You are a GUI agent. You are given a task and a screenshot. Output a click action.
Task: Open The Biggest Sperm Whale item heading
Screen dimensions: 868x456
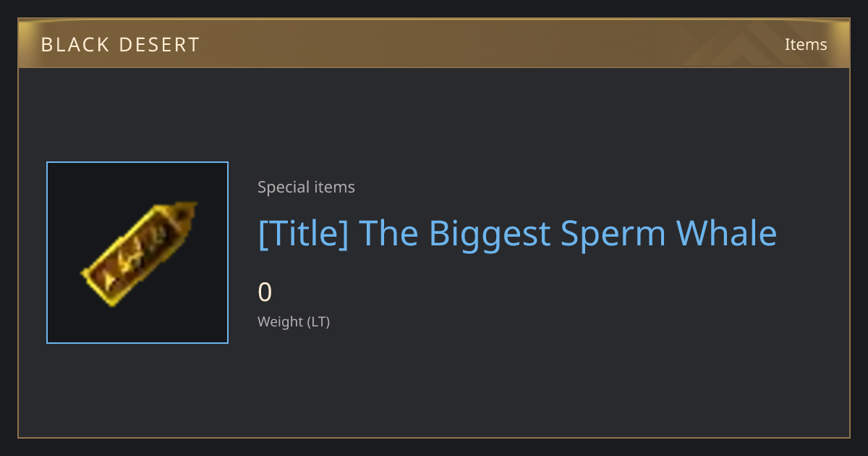point(517,234)
